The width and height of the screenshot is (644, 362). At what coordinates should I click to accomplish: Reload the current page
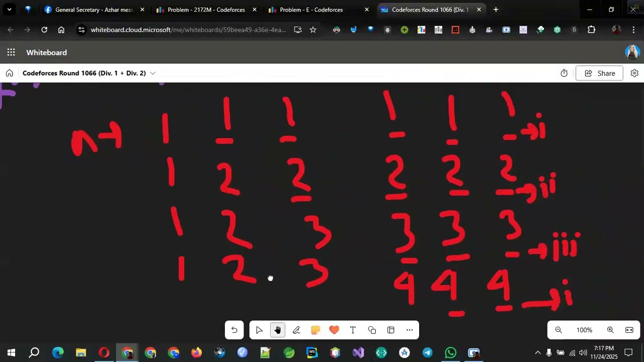(x=44, y=30)
